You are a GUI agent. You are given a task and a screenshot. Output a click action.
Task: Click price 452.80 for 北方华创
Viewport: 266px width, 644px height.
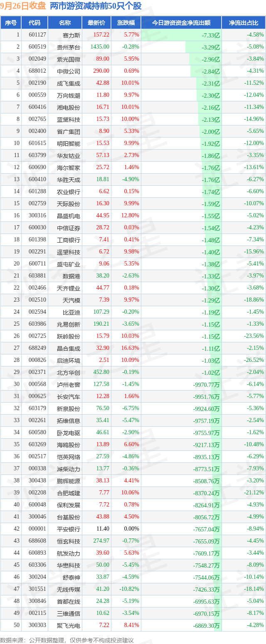(101, 372)
